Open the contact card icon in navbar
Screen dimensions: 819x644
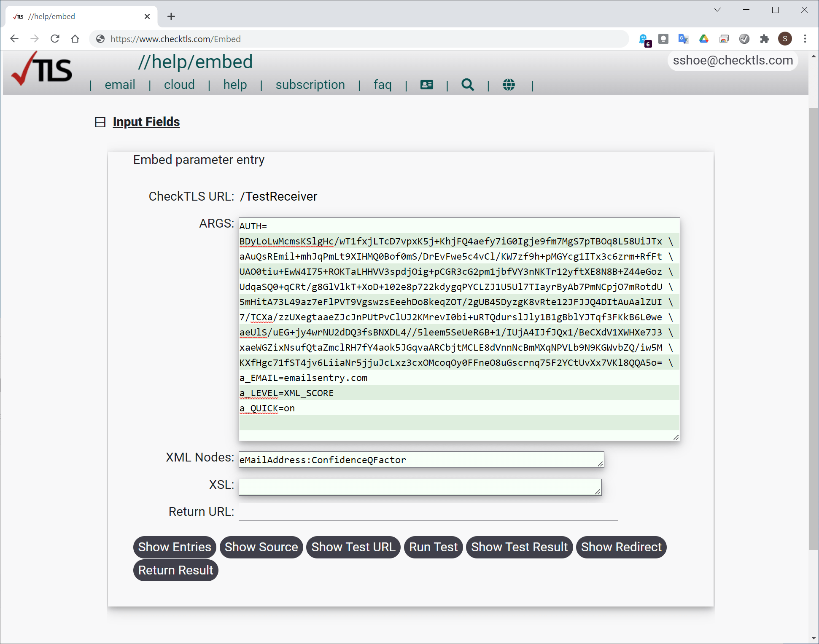[x=426, y=85]
